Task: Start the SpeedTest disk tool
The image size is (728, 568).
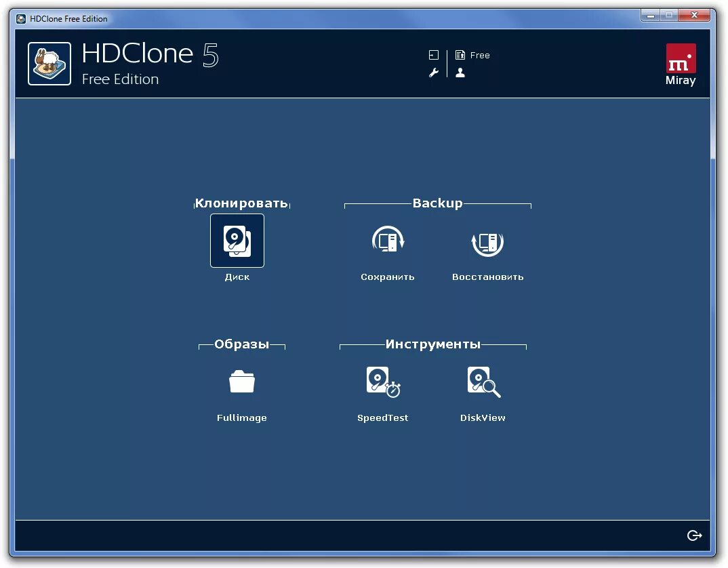Action: [x=383, y=382]
